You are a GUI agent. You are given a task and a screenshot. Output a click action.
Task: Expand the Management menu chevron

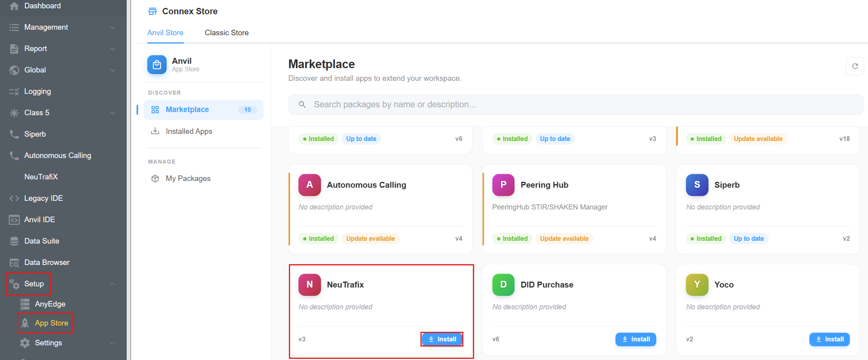(x=113, y=27)
